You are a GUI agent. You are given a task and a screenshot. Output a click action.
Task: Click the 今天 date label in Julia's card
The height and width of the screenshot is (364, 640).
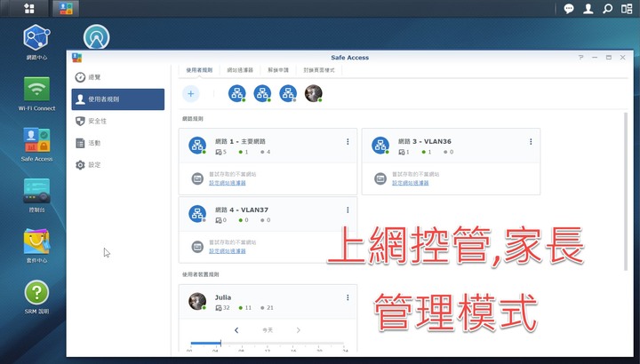coord(268,330)
